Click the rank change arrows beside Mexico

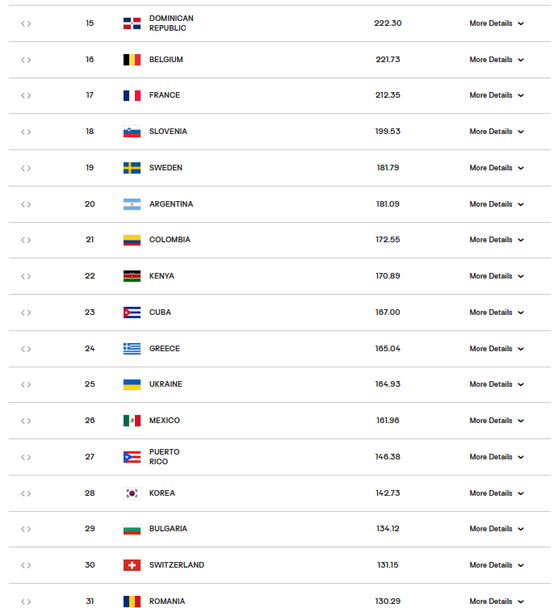click(26, 421)
